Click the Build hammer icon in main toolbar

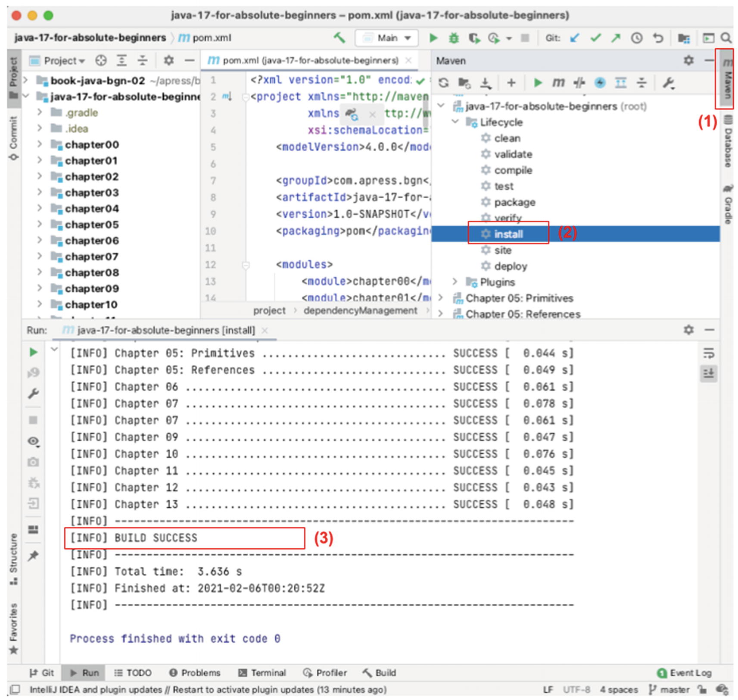(339, 38)
